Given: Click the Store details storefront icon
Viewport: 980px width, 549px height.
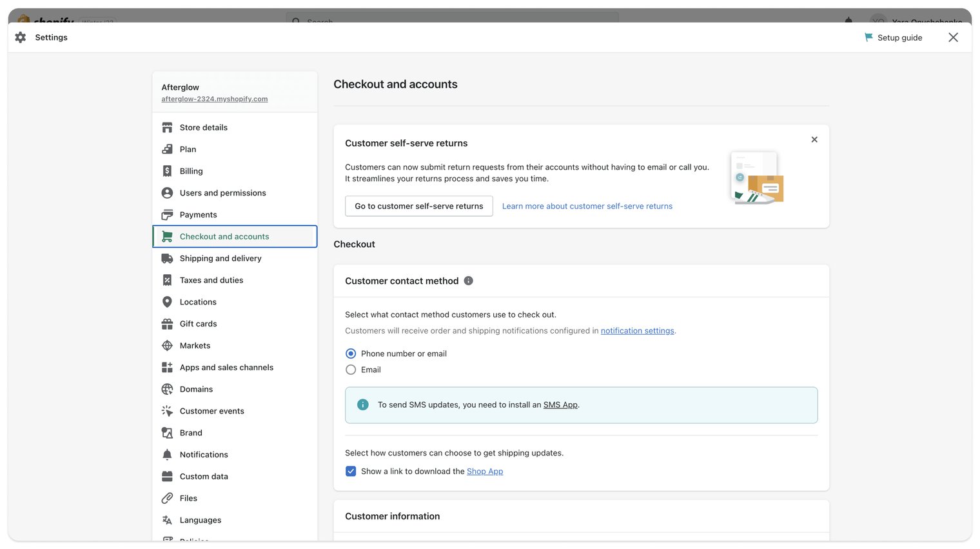Looking at the screenshot, I should pyautogui.click(x=167, y=128).
